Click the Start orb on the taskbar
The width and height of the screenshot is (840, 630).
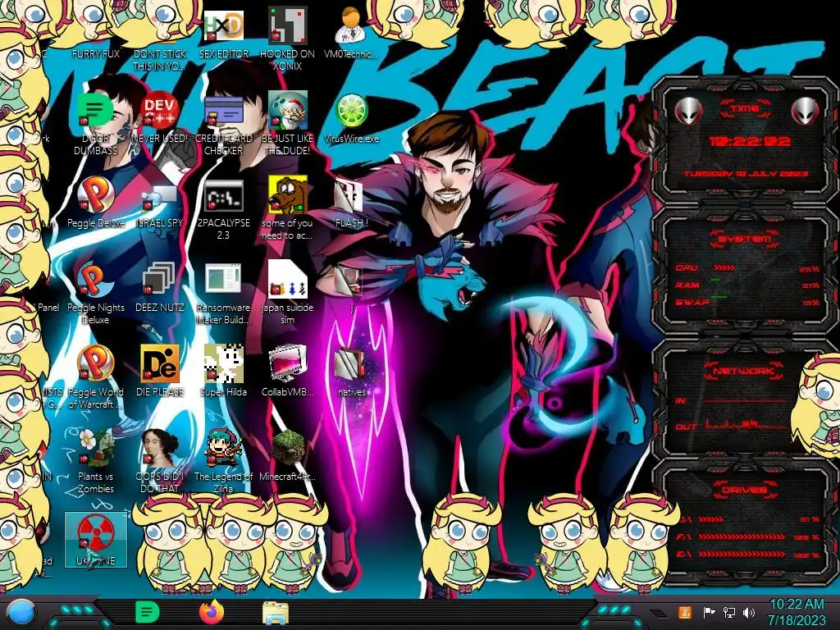(x=21, y=613)
